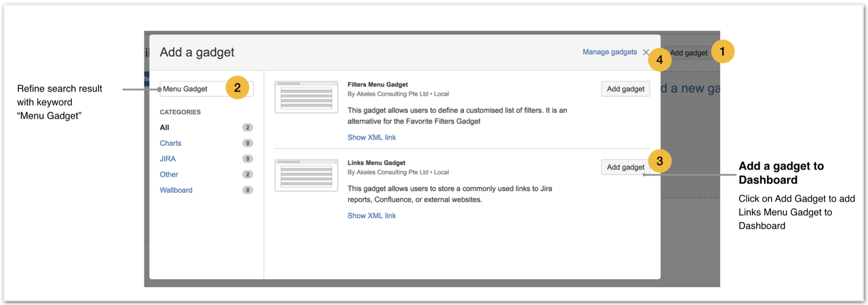Click the Filters Menu Gadget thumbnail
The image size is (868, 305).
pos(306,97)
